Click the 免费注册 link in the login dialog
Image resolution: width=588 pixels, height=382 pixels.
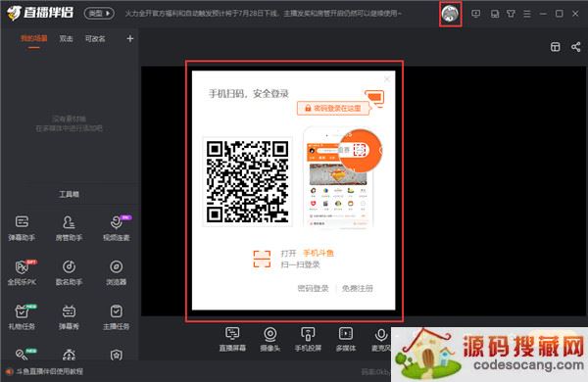(358, 288)
